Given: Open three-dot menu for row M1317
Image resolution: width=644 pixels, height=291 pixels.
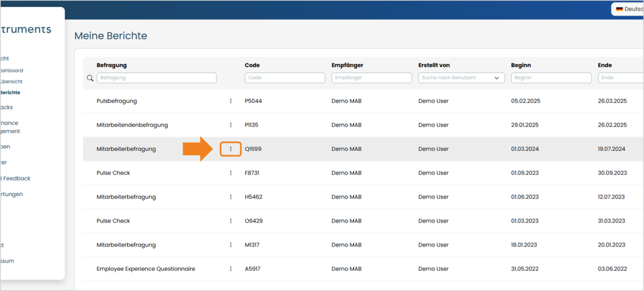Looking at the screenshot, I should coord(230,244).
